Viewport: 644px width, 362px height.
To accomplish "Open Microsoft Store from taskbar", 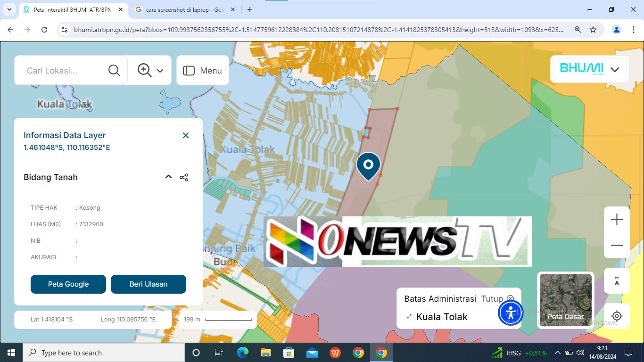I will click(289, 353).
